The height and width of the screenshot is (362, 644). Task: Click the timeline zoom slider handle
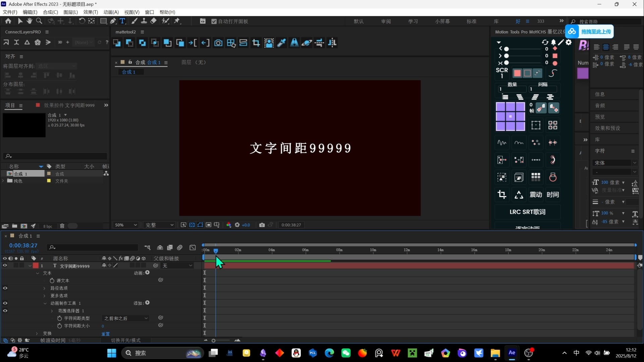click(x=213, y=341)
